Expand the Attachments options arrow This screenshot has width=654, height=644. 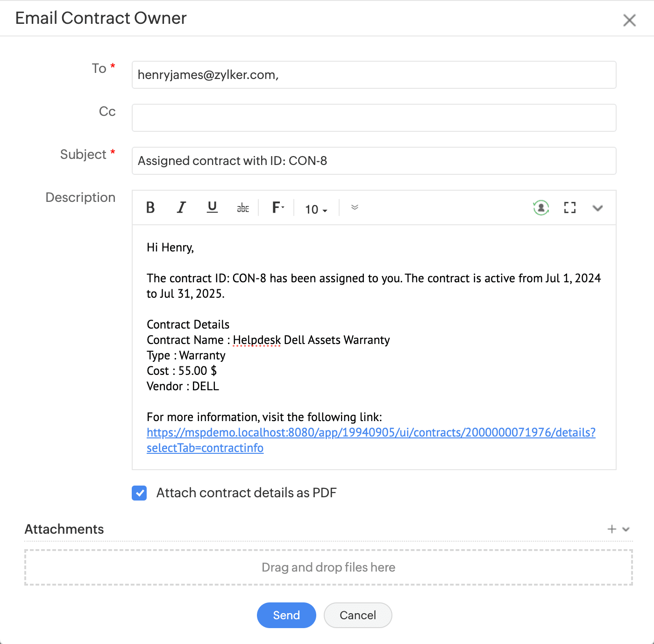(x=626, y=529)
